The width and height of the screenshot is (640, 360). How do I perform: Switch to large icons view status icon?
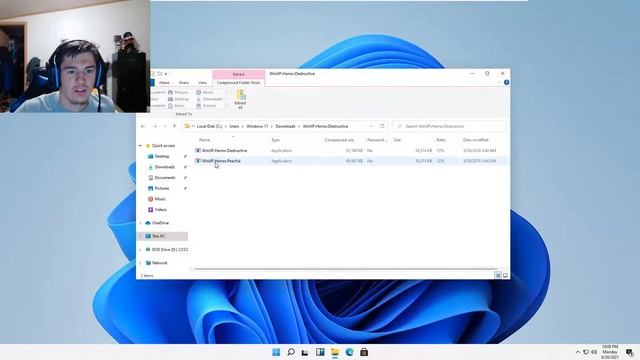[505, 276]
